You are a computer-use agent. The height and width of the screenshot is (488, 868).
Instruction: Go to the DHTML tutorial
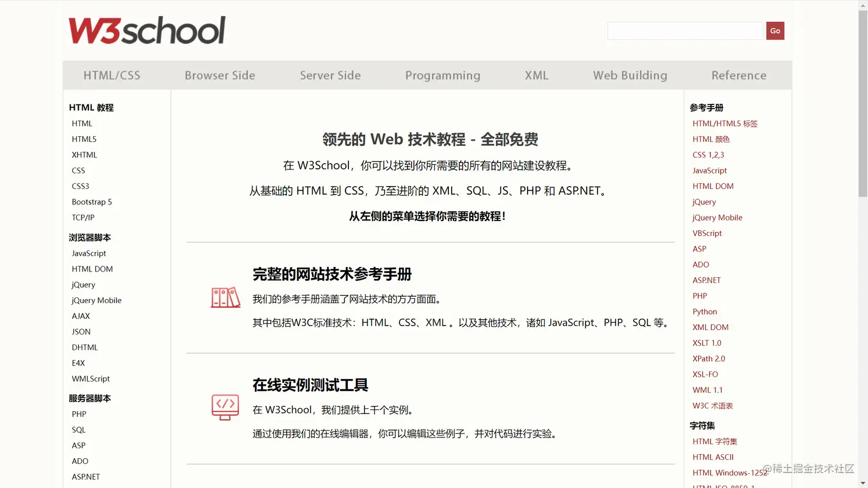click(x=85, y=347)
